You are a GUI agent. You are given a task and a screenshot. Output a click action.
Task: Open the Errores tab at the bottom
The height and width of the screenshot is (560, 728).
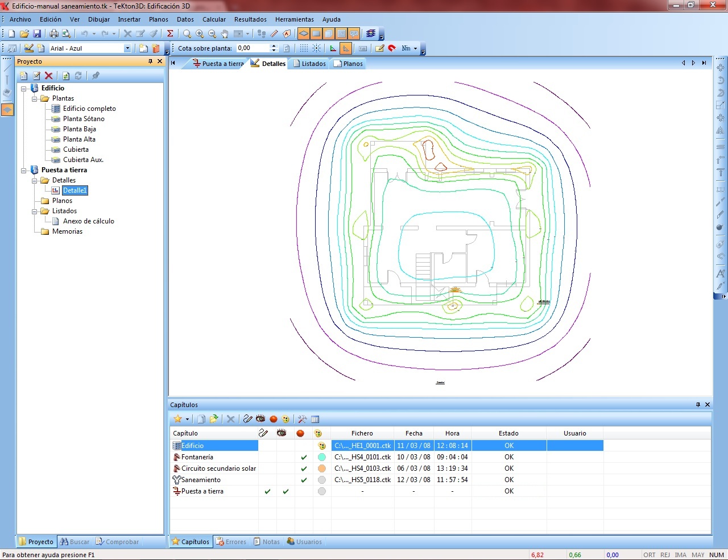pyautogui.click(x=231, y=542)
